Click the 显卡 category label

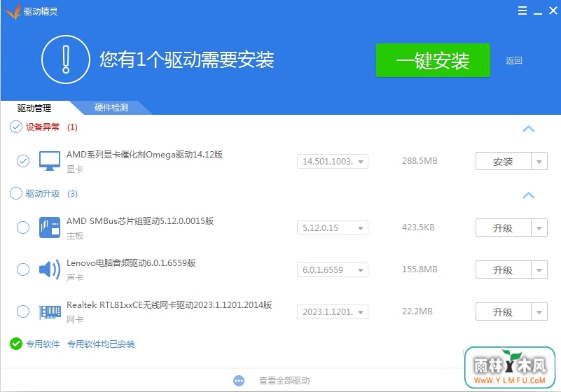(x=75, y=169)
